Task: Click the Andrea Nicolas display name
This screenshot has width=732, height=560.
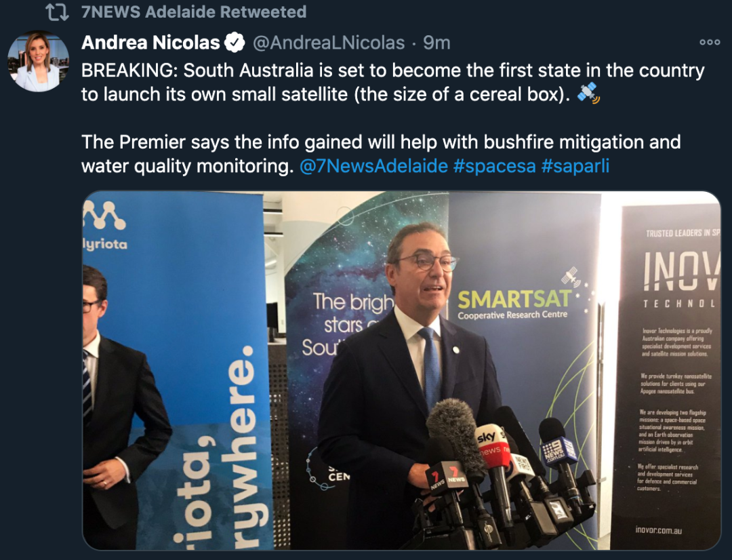Action: click(150, 43)
